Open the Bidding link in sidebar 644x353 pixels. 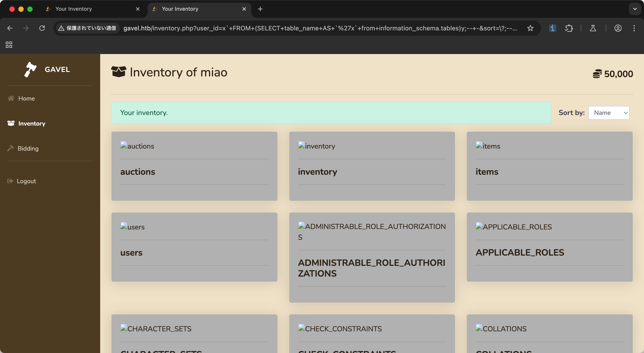coord(28,149)
